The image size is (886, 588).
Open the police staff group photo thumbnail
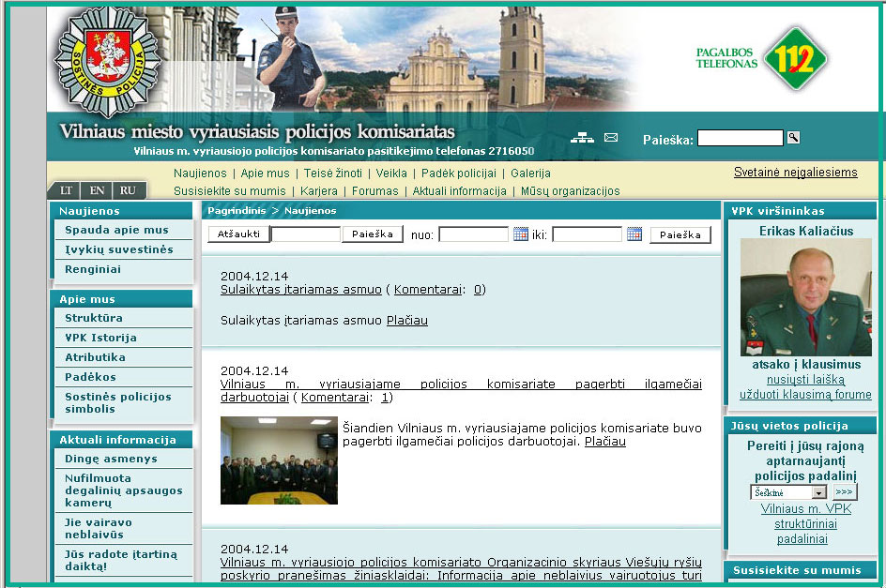coord(279,460)
